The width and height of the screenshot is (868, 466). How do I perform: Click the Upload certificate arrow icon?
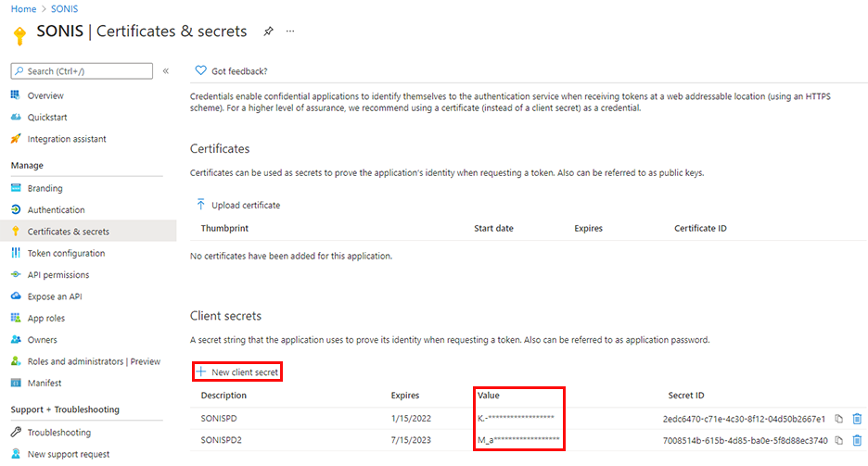(x=200, y=205)
